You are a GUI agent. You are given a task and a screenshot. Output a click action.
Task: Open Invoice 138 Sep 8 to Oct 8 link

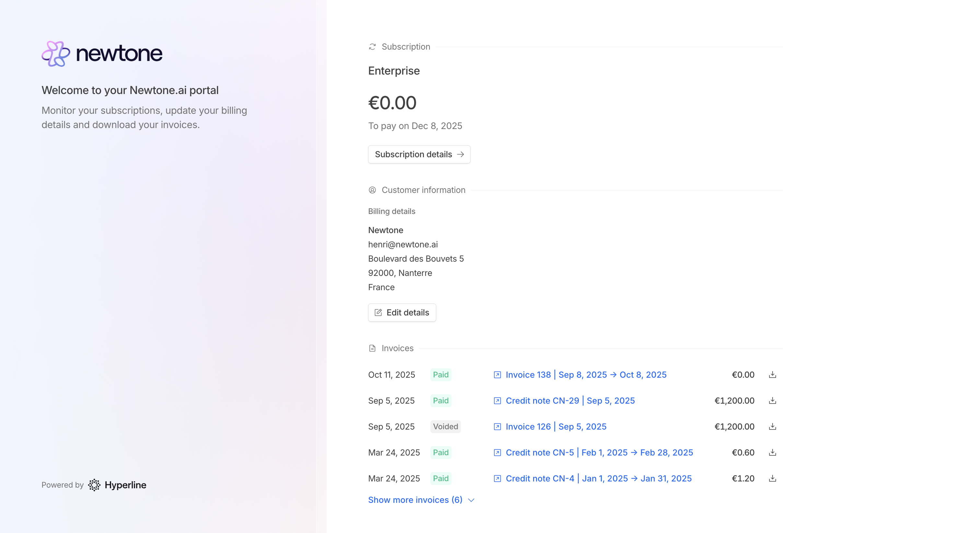[586, 374]
